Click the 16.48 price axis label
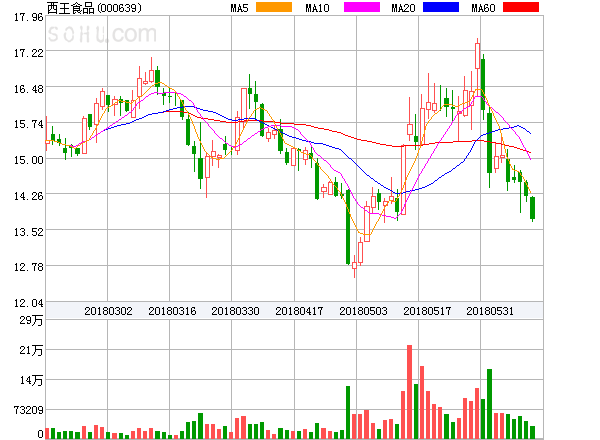600x440 pixels. point(29,89)
